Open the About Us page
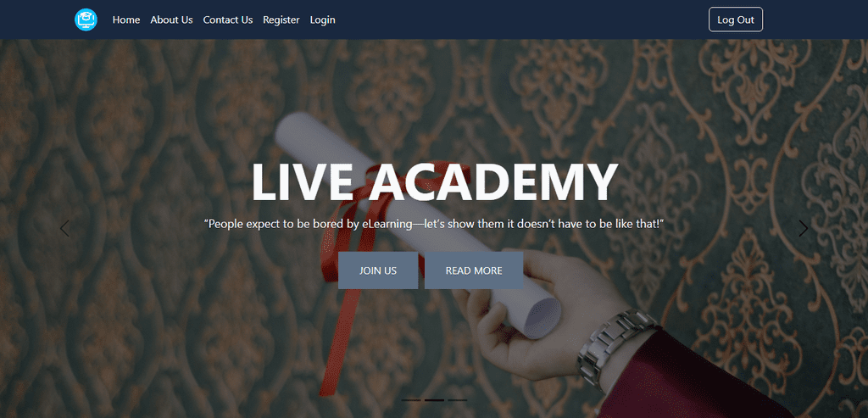The width and height of the screenshot is (868, 418). pos(171,20)
